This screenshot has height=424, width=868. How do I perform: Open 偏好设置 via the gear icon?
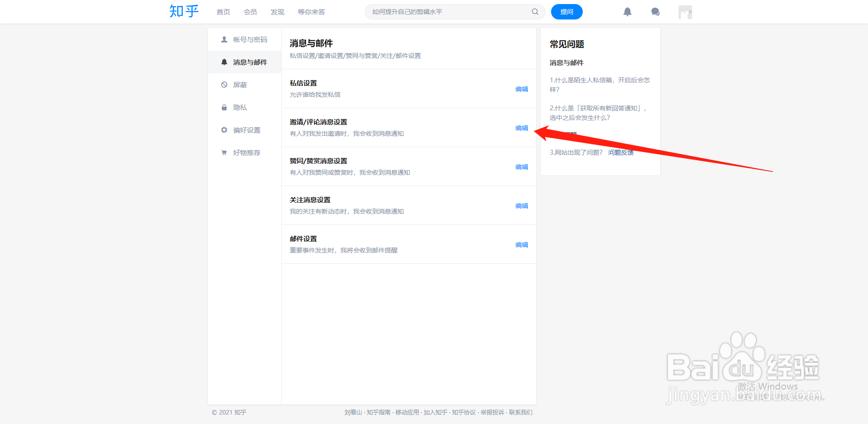(x=224, y=130)
